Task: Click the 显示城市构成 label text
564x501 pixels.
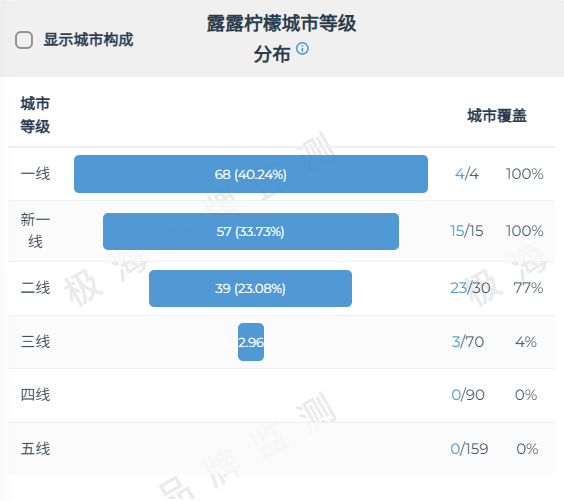Action: pyautogui.click(x=88, y=40)
